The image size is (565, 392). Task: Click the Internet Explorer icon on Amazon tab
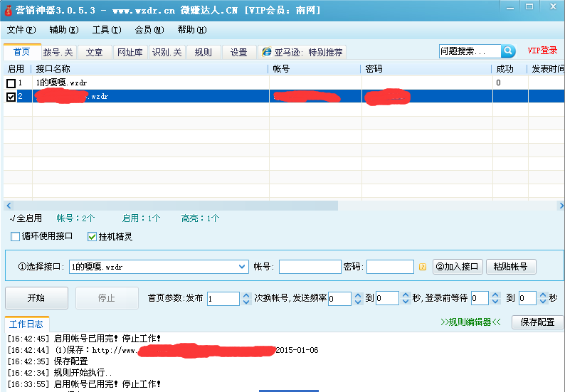point(267,52)
